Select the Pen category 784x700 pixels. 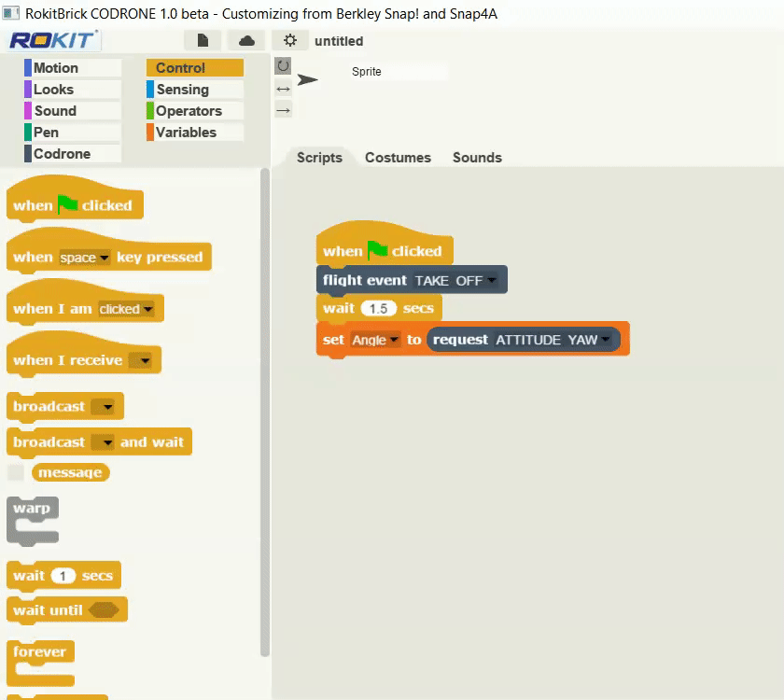coord(73,132)
